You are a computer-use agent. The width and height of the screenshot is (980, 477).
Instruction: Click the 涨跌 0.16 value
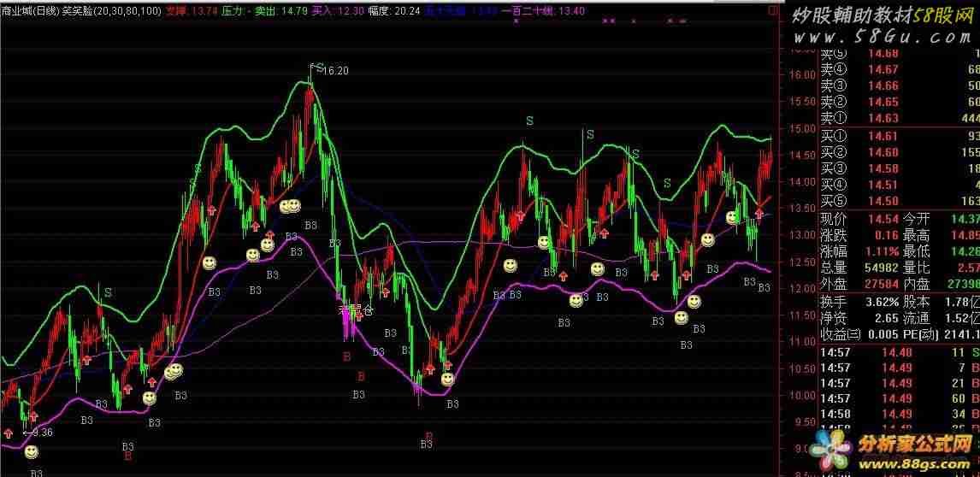pyautogui.click(x=886, y=235)
